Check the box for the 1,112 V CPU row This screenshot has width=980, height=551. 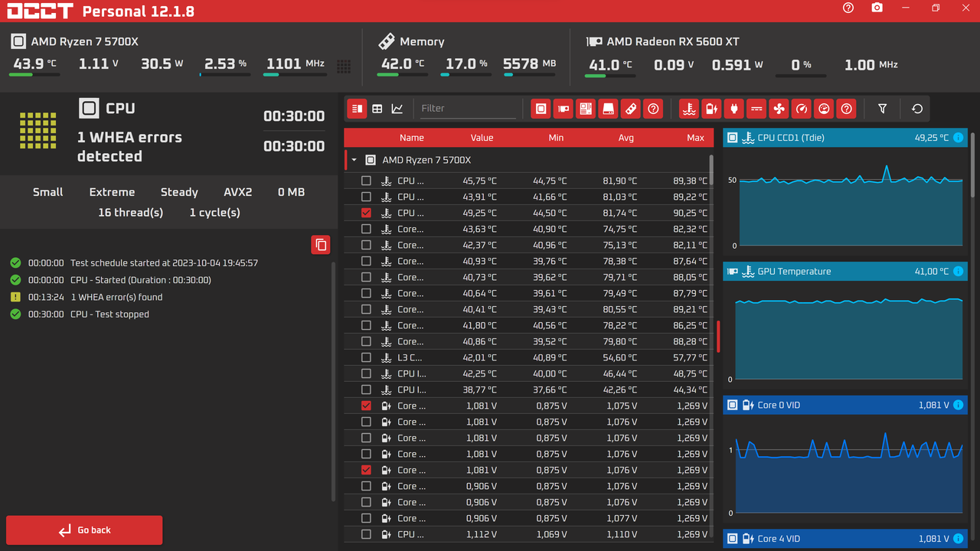[x=366, y=534]
